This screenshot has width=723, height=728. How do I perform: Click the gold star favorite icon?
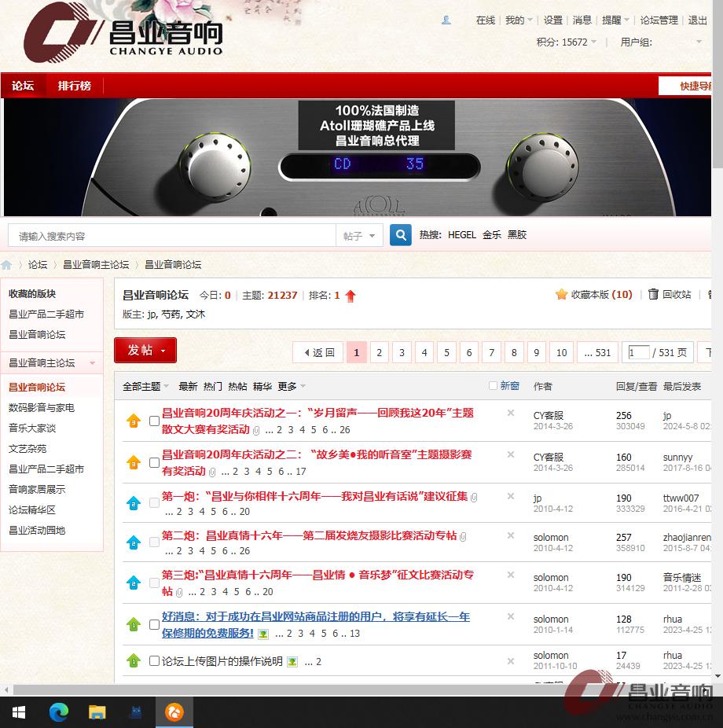[562, 294]
